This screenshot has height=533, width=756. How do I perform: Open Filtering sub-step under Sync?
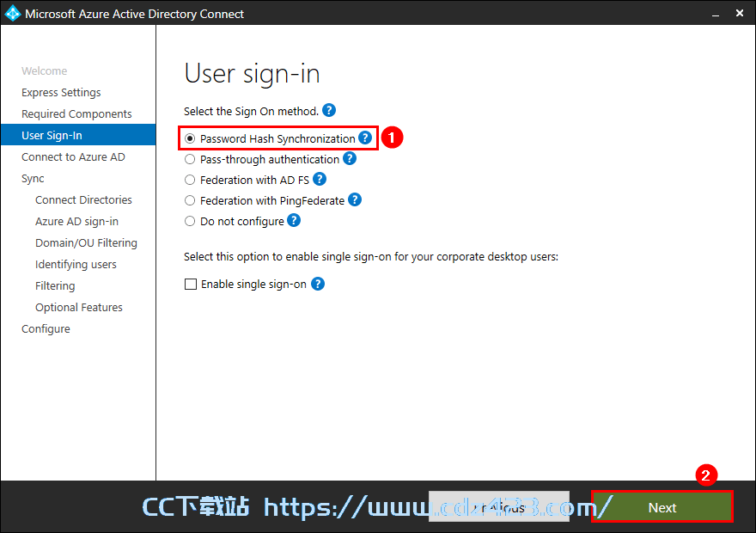point(55,285)
